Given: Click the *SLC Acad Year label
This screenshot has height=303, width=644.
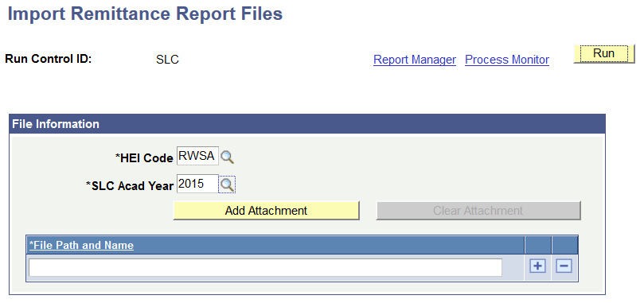Looking at the screenshot, I should (x=130, y=186).
